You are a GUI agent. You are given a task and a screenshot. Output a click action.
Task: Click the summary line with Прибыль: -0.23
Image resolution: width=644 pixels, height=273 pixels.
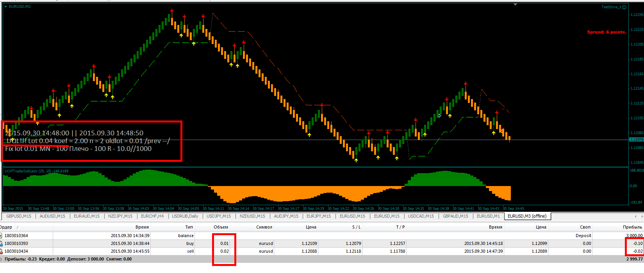pyautogui.click(x=322, y=259)
